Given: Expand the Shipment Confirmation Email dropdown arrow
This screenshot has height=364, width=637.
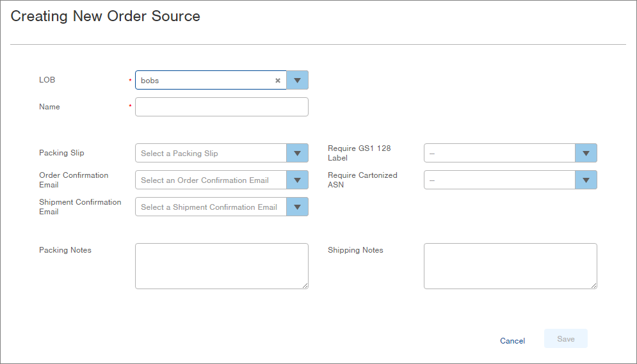Looking at the screenshot, I should 298,207.
